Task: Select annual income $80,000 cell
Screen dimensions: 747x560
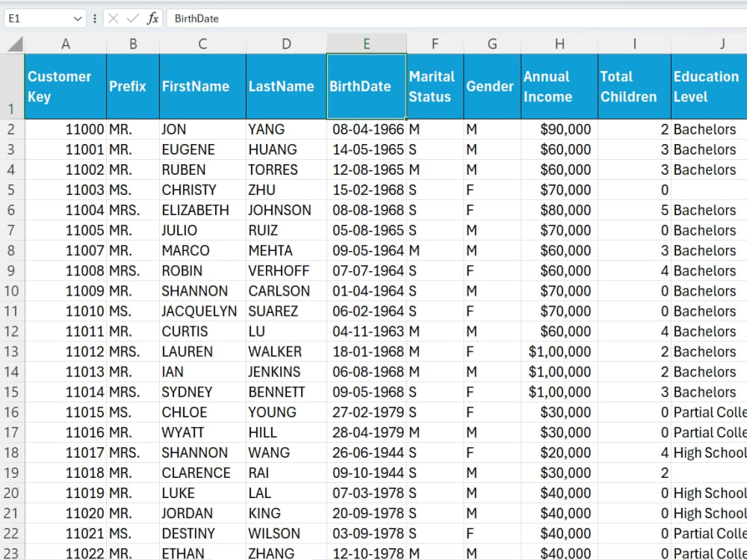Action: pyautogui.click(x=560, y=210)
